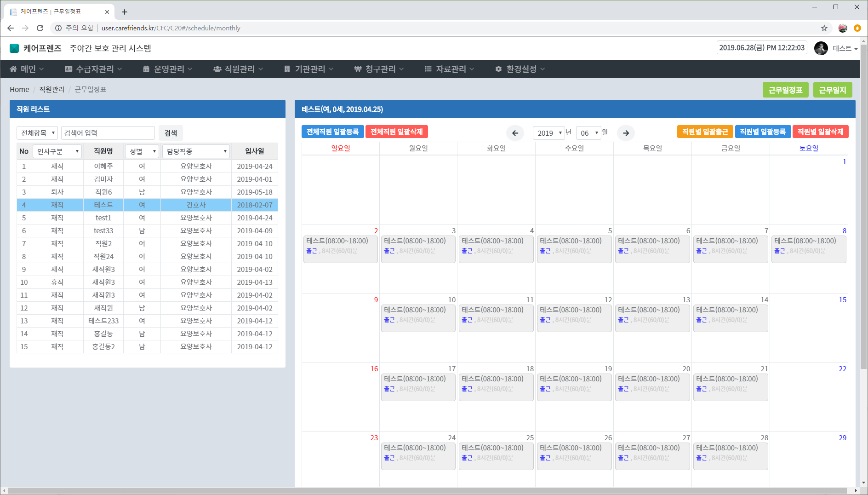
Task: Open the 전체항목 search filter dropdown
Action: (x=37, y=133)
